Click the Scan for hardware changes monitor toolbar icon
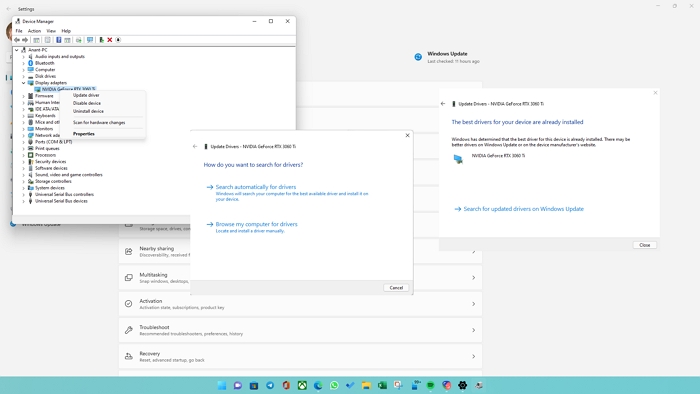This screenshot has width=700, height=394. click(90, 40)
